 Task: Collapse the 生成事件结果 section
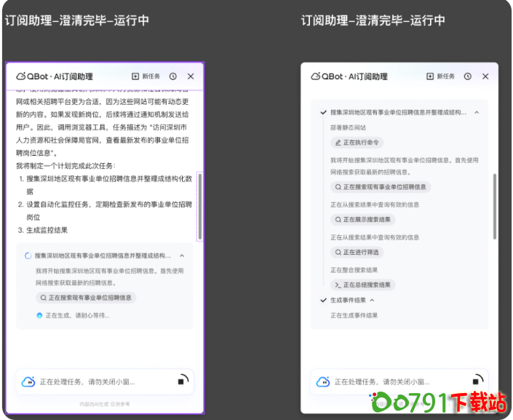click(x=372, y=300)
